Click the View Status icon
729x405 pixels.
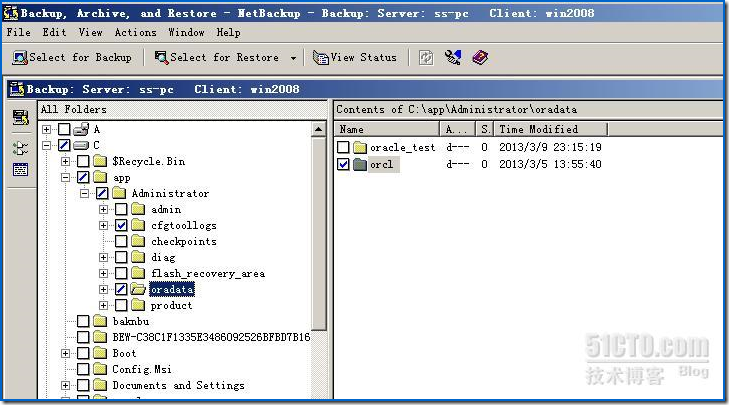click(321, 58)
